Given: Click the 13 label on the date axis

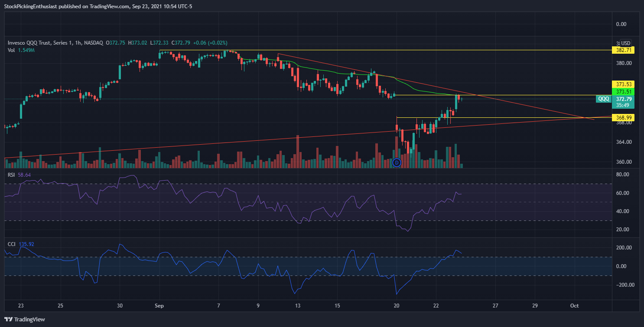Looking at the screenshot, I should 297,306.
